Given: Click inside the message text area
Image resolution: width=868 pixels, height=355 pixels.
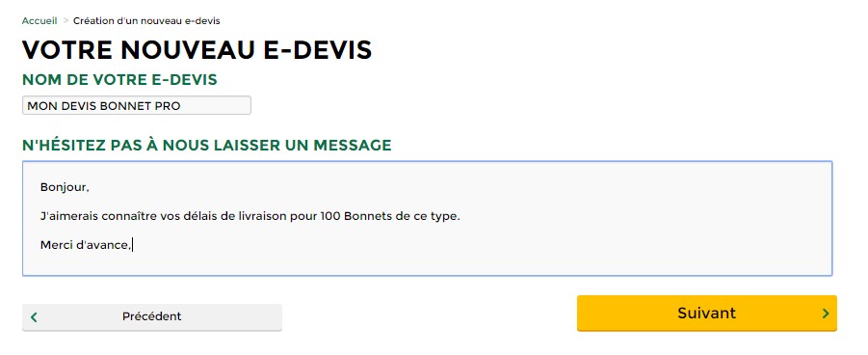Looking at the screenshot, I should click(x=428, y=219).
